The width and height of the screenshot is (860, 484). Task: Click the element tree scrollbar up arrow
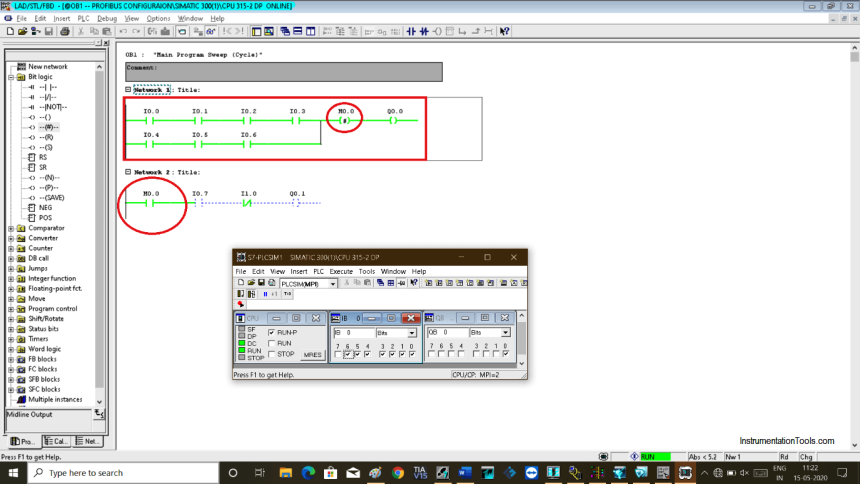tap(99, 66)
